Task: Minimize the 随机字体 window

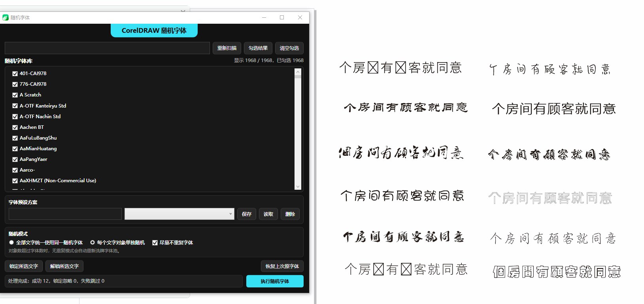Action: (264, 17)
